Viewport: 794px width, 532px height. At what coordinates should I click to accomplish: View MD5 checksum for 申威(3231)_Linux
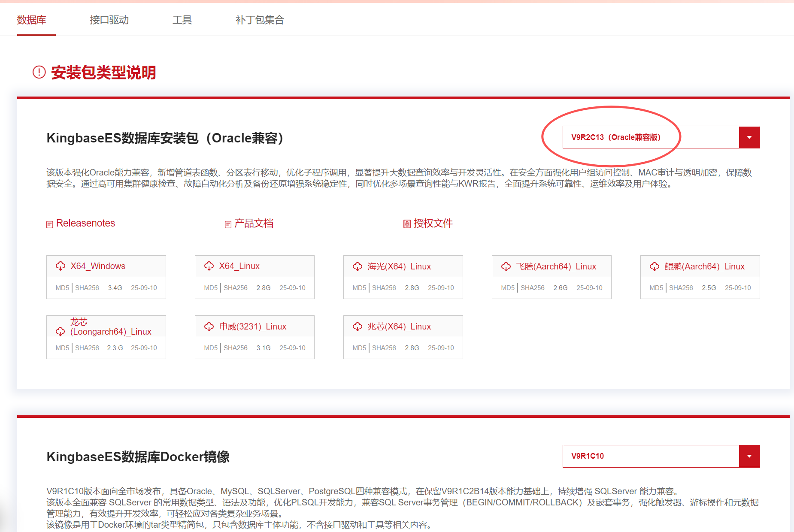(211, 348)
